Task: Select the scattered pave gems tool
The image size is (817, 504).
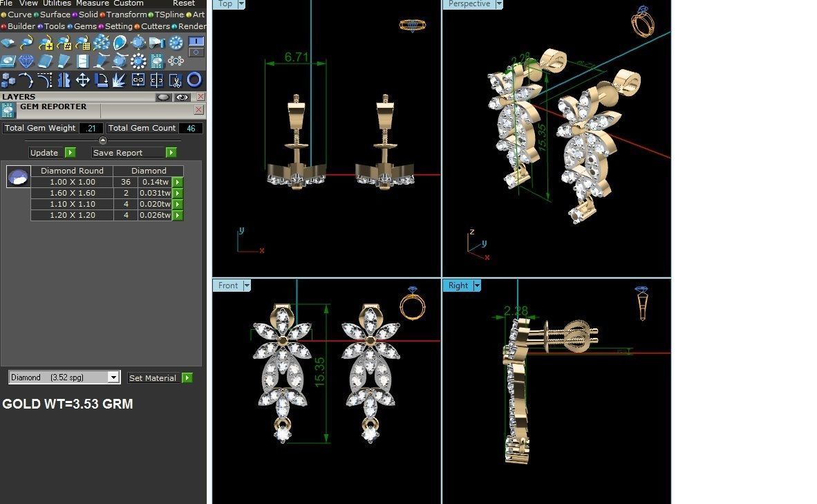Action: point(101,43)
